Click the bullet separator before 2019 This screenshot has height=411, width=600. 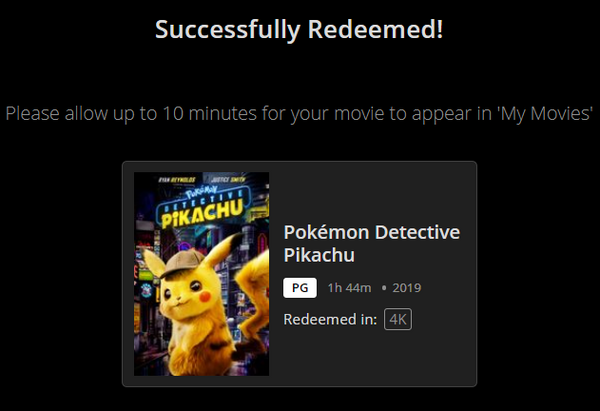(x=384, y=288)
